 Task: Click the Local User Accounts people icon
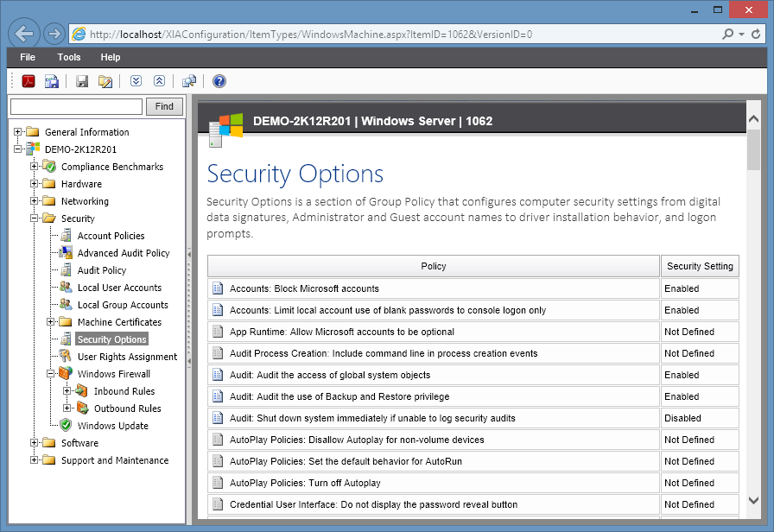tap(66, 287)
